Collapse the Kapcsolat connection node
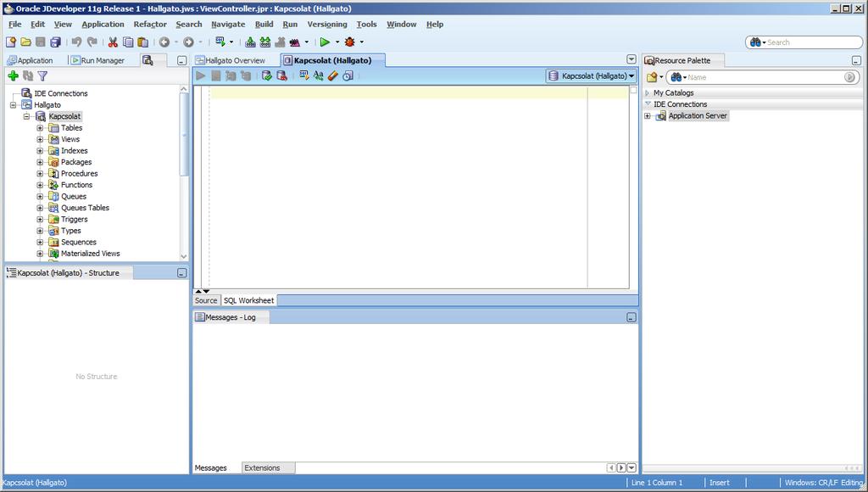Viewport: 868px width, 492px height. pos(26,116)
